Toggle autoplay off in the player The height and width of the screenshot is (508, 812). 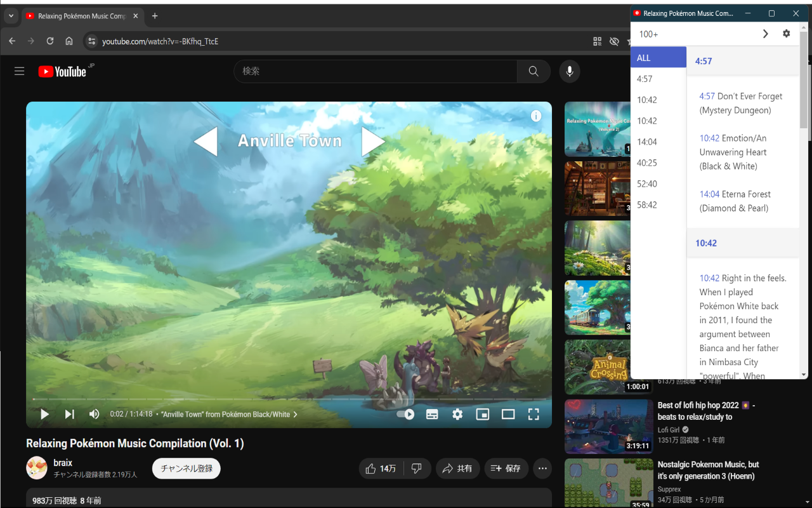click(404, 414)
